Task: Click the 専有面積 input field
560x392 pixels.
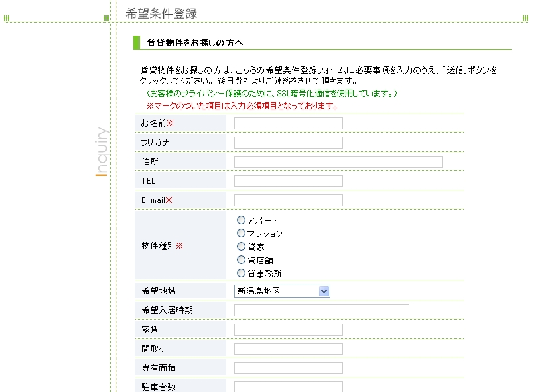Action: click(x=289, y=368)
